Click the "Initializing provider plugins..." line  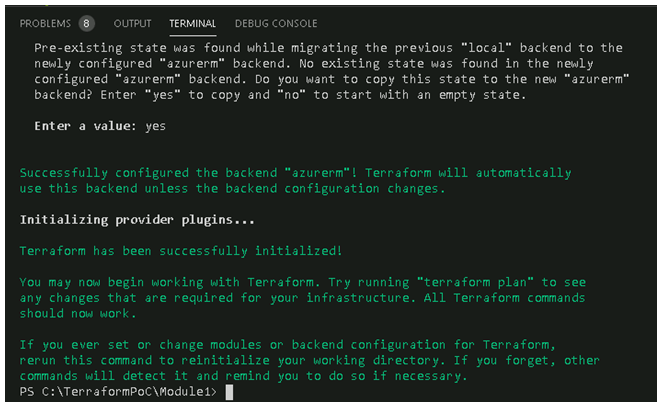point(123,219)
